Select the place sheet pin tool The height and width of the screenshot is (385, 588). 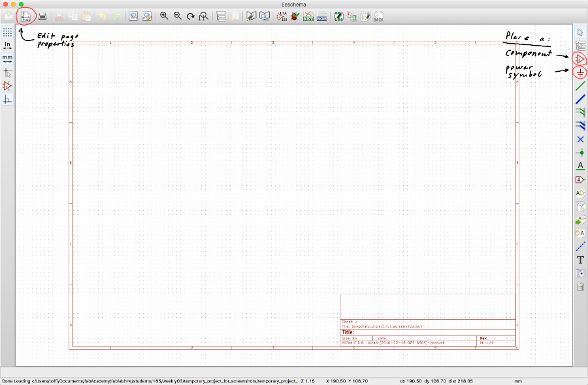pos(580,234)
